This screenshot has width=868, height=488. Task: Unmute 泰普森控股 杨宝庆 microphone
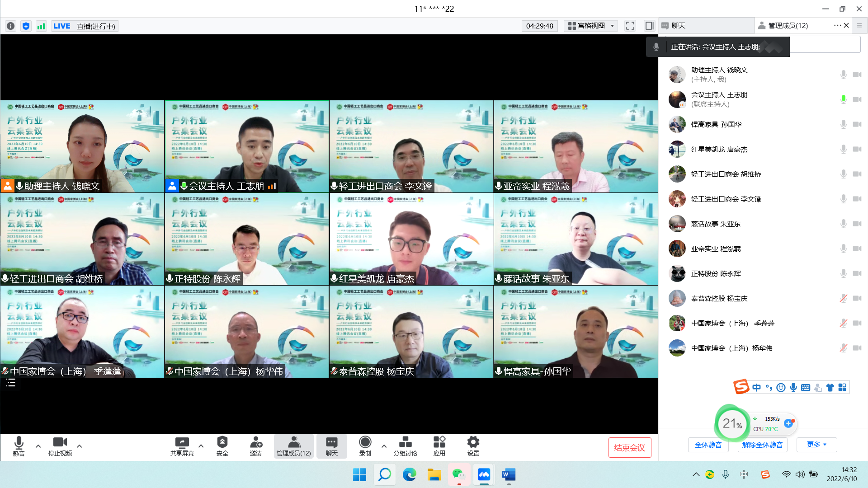[x=843, y=298]
